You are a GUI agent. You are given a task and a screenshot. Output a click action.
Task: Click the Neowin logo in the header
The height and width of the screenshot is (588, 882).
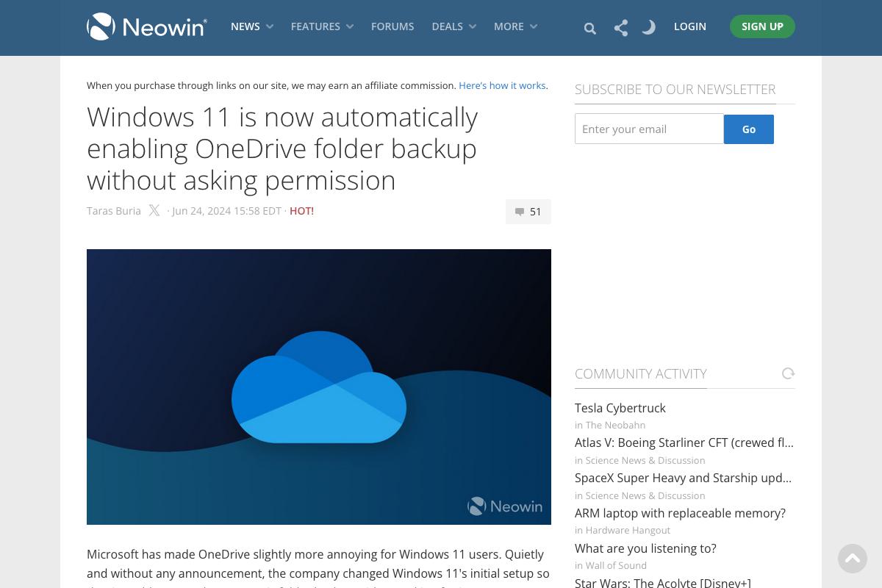[x=147, y=26]
